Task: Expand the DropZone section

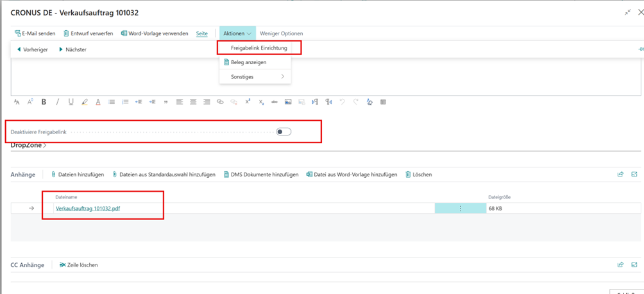Action: (x=29, y=146)
